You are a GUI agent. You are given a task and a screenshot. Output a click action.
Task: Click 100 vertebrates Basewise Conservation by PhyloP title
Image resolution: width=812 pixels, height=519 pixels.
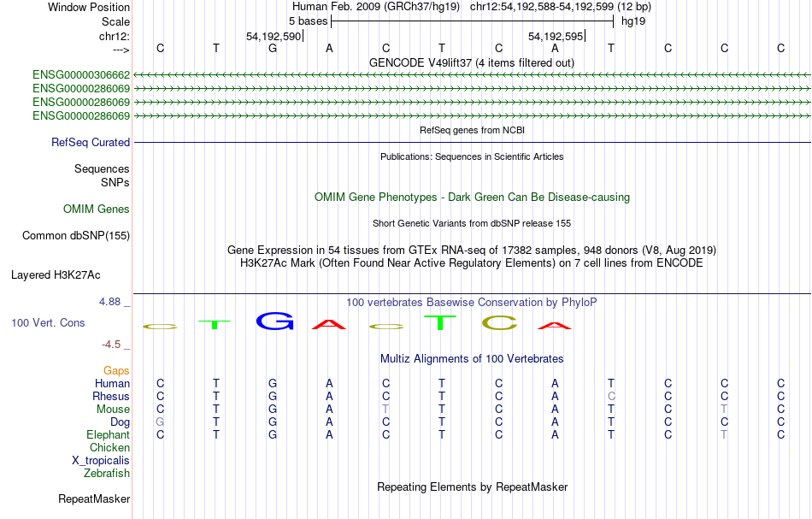(x=472, y=303)
